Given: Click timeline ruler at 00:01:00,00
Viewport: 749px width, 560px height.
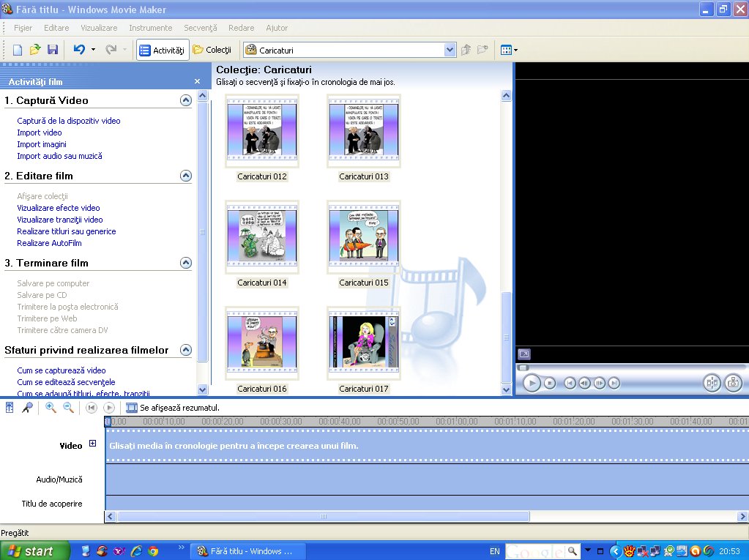Looking at the screenshot, I should click(457, 422).
